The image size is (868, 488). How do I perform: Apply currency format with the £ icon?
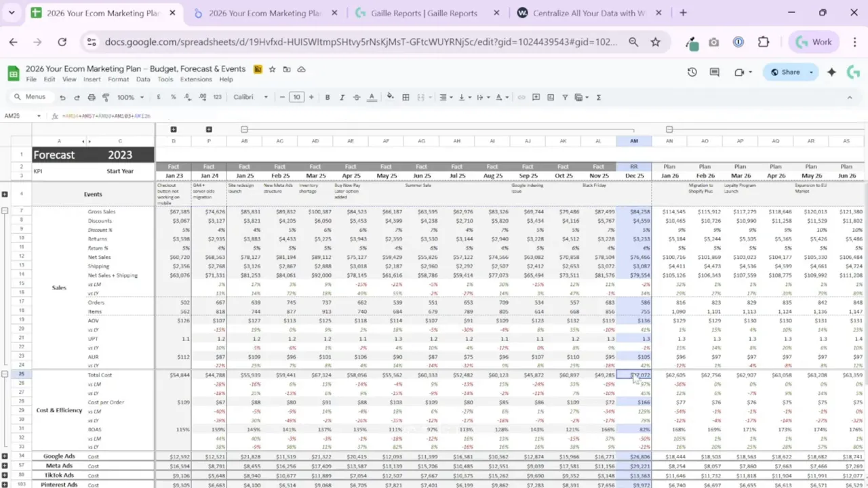[x=159, y=97]
